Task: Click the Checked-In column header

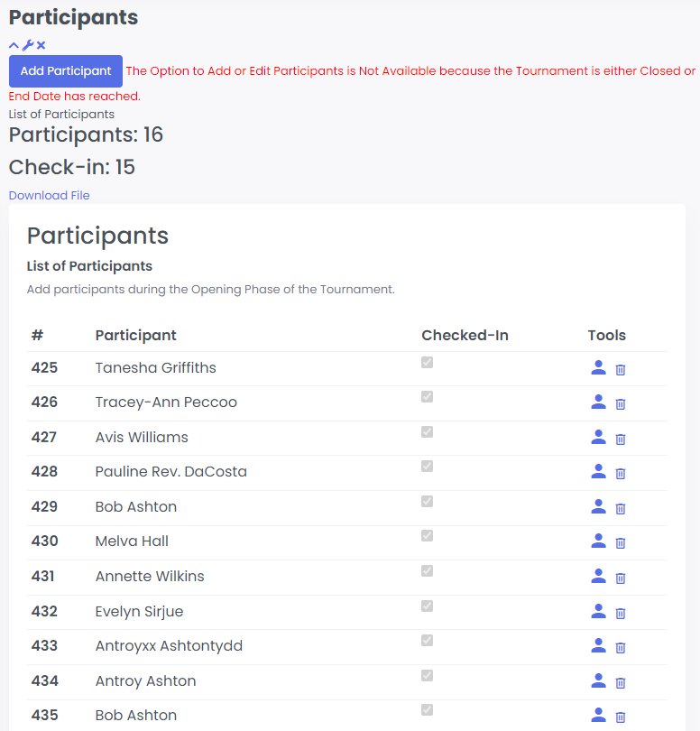Action: coord(465,335)
